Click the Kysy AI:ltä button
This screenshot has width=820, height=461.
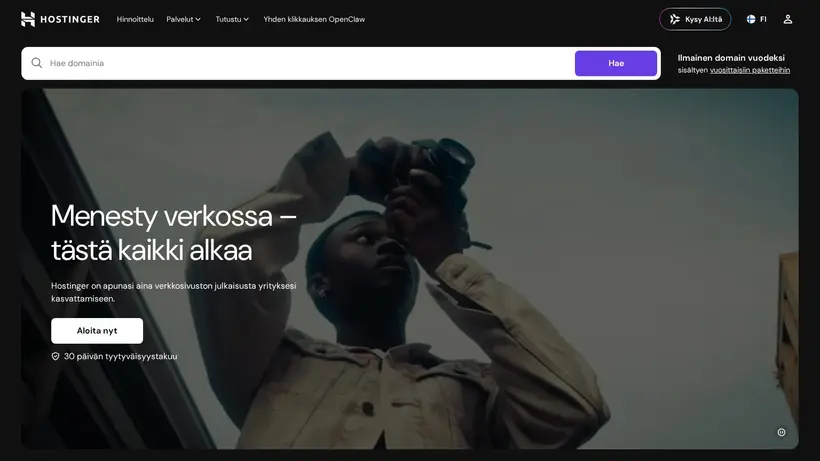pos(695,19)
